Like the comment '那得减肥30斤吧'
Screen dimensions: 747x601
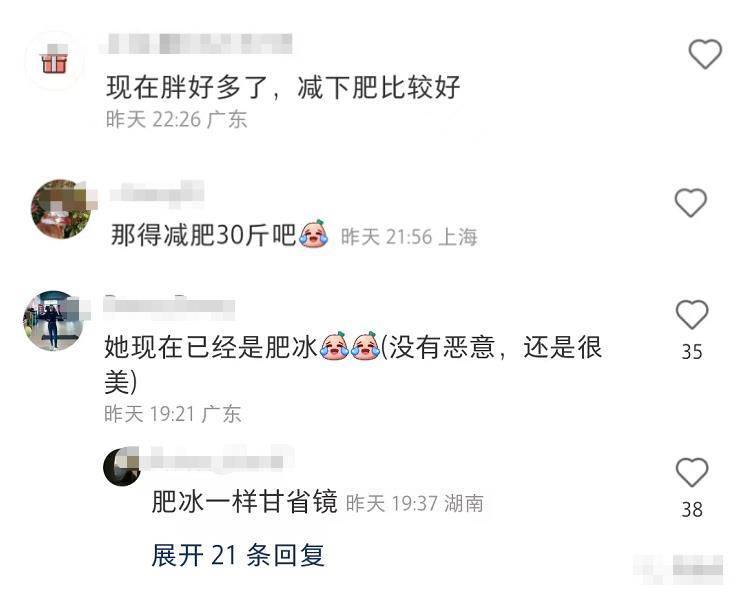pos(691,203)
